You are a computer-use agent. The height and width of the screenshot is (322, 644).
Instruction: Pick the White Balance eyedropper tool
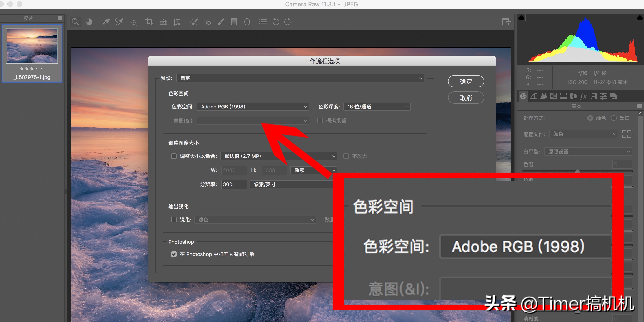[x=106, y=22]
